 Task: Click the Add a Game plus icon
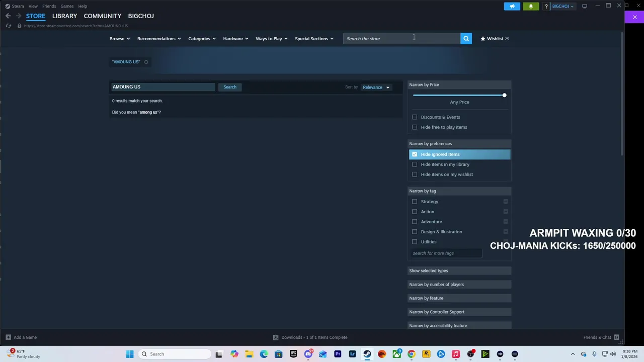pyautogui.click(x=8, y=337)
